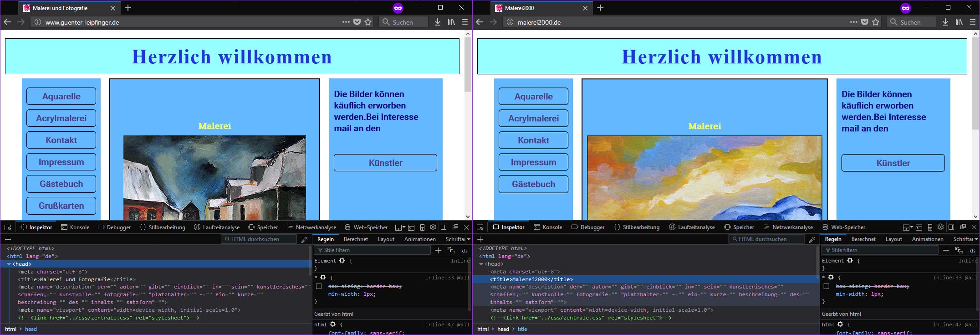This screenshot has height=335, width=980.
Task: Show more sidebar tabs dropdown in the right inspector
Action: tap(976, 239)
